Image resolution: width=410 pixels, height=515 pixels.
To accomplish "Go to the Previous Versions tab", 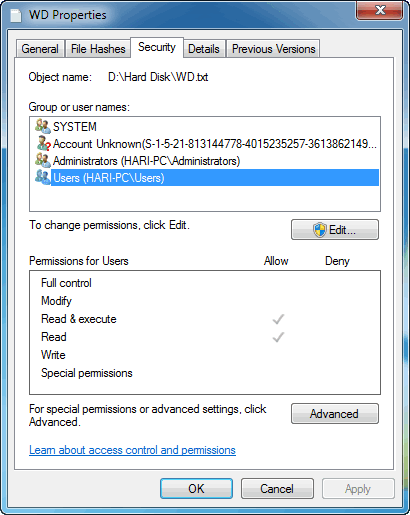I will [273, 49].
